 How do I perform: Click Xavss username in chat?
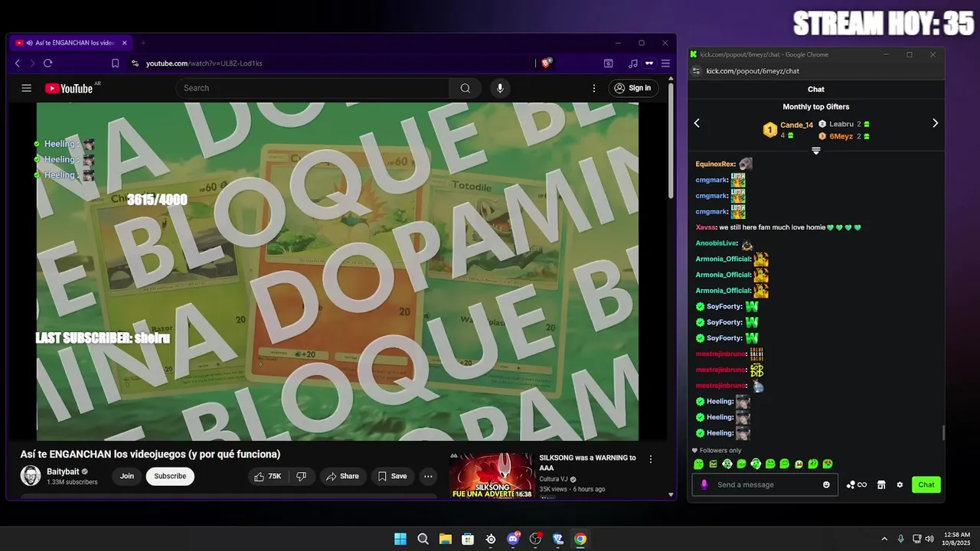point(706,227)
